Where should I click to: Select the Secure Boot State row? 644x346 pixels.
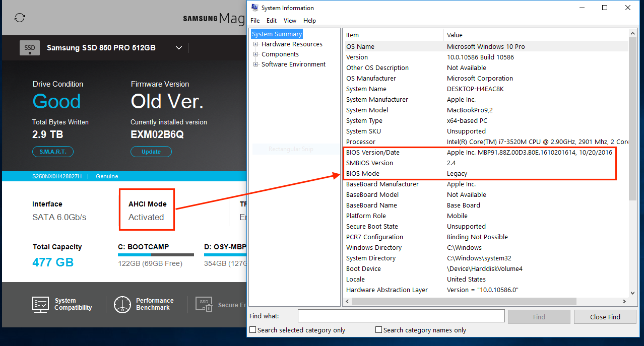pos(486,226)
